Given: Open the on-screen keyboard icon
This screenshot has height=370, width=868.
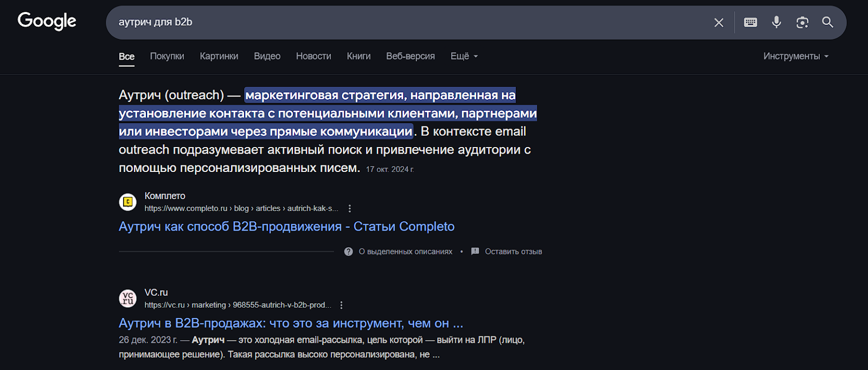Looking at the screenshot, I should click(x=751, y=22).
